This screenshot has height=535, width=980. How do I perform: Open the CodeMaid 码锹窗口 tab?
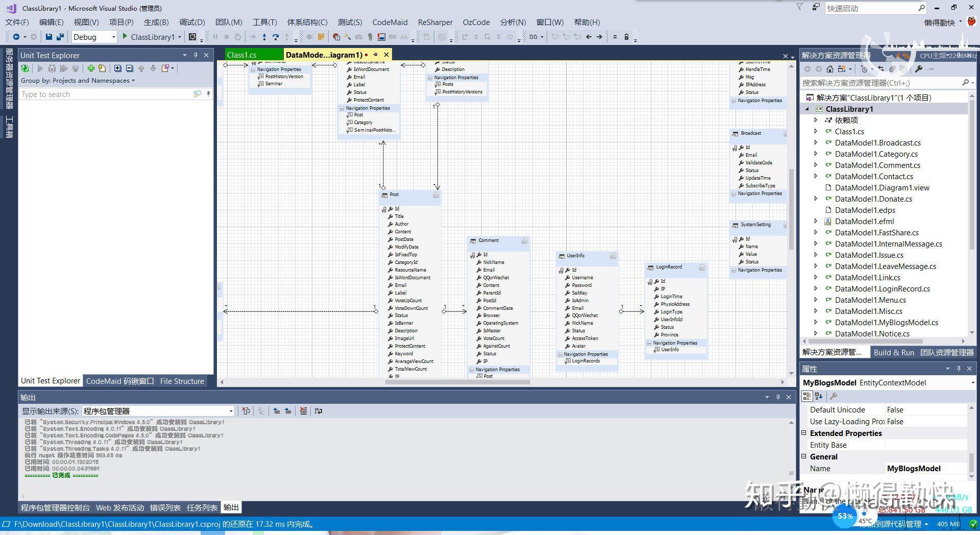coord(120,381)
